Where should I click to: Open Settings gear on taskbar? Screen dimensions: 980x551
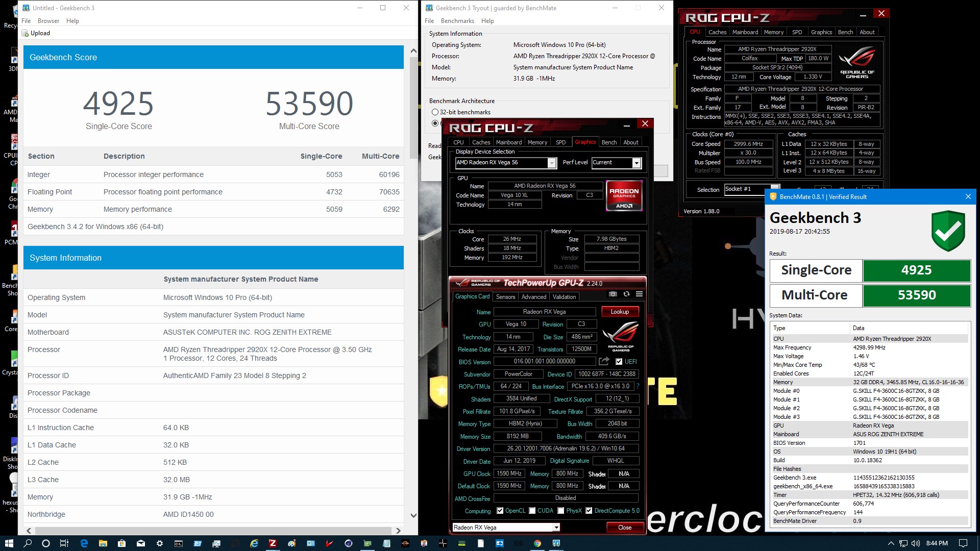(x=159, y=543)
